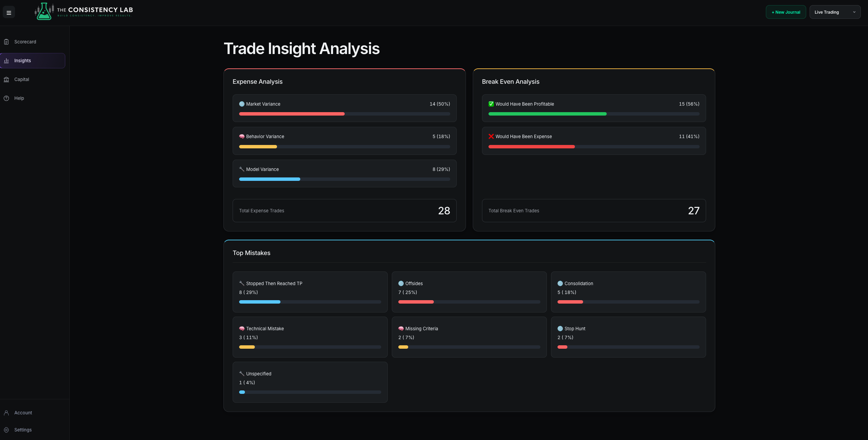Click the Trade Insight Analysis heading
The image size is (868, 440).
[302, 49]
